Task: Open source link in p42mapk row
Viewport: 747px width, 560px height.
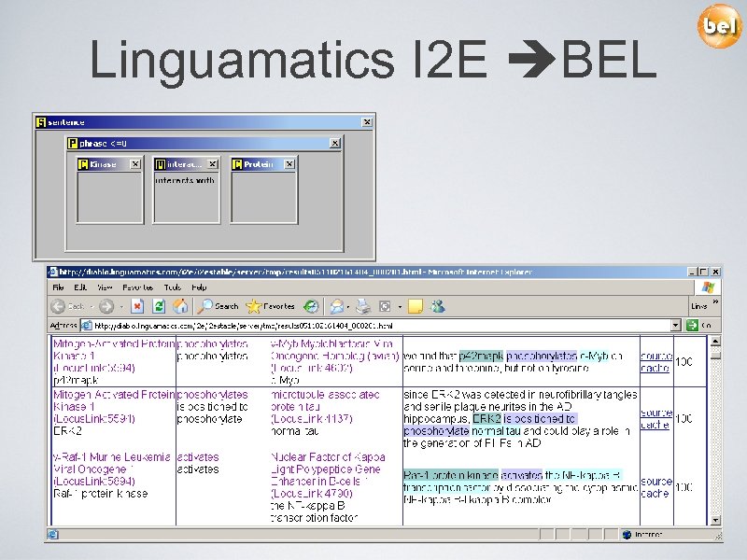Action: [x=656, y=356]
